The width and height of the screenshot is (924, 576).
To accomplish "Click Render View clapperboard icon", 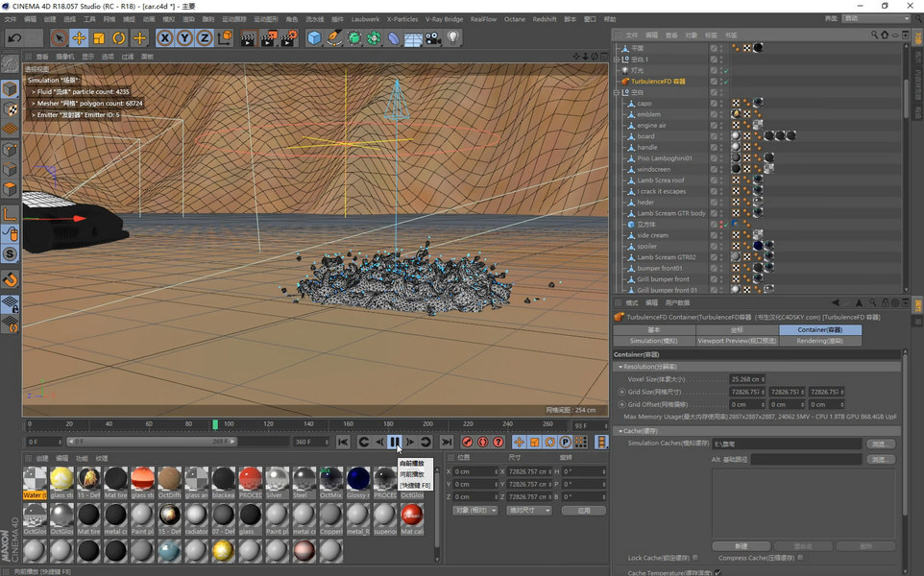I will (248, 38).
